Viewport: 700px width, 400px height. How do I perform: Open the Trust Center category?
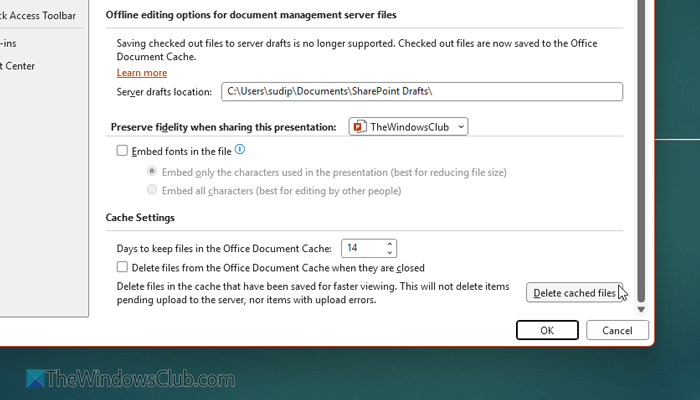click(20, 66)
